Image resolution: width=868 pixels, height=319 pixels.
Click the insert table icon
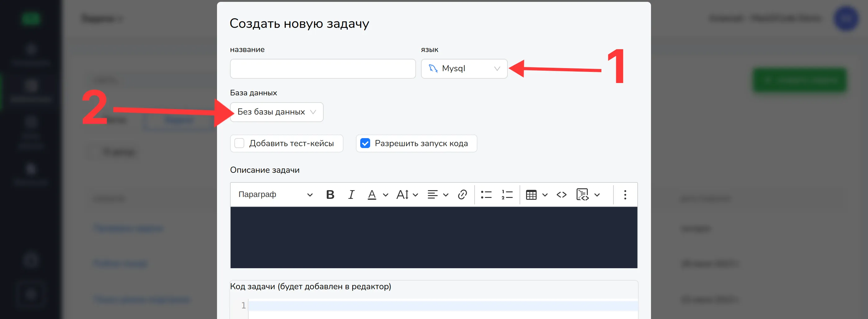click(x=531, y=194)
